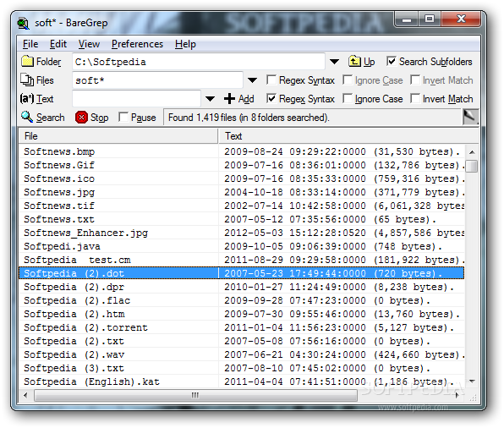Click the yellow Folder icon

(27, 61)
